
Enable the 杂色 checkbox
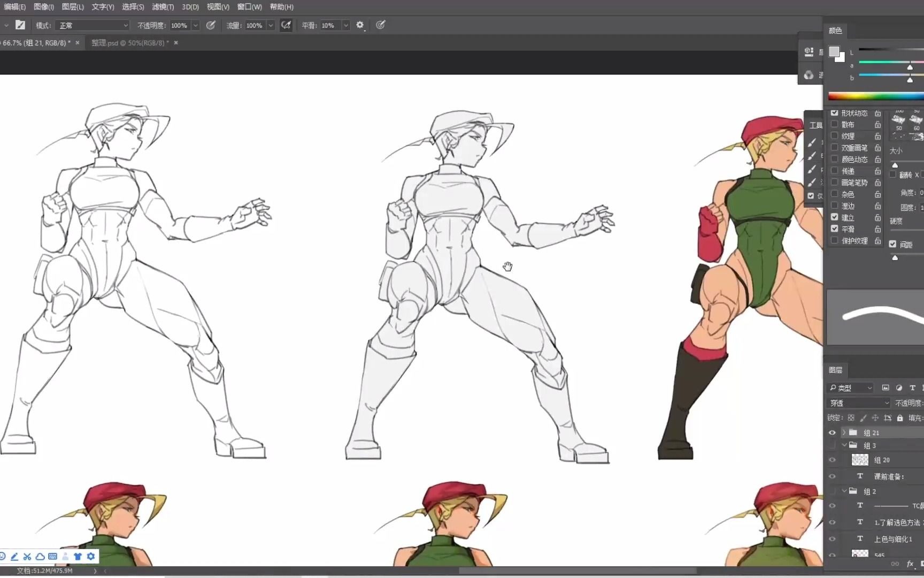coord(834,194)
